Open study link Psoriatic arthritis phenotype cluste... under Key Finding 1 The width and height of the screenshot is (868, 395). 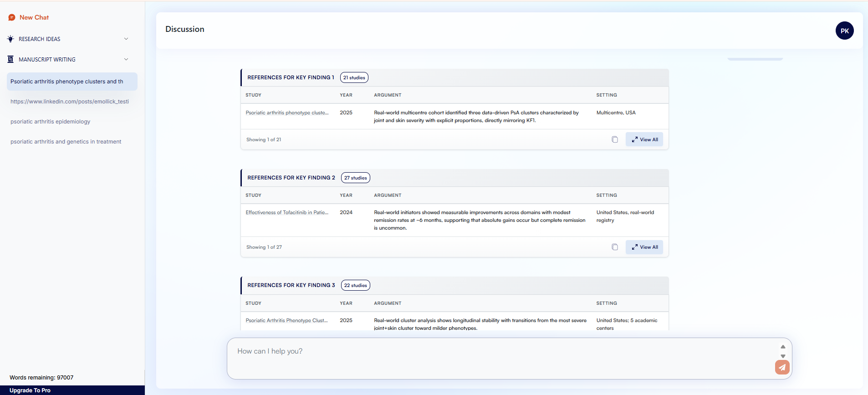tap(287, 113)
